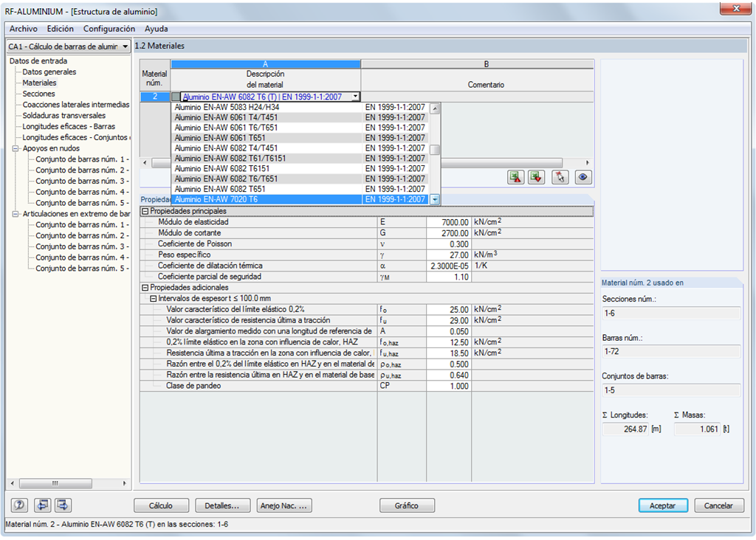Click the Conjuntos de barras field showing 1-5
Image resolution: width=756 pixels, height=540 pixels.
671,391
